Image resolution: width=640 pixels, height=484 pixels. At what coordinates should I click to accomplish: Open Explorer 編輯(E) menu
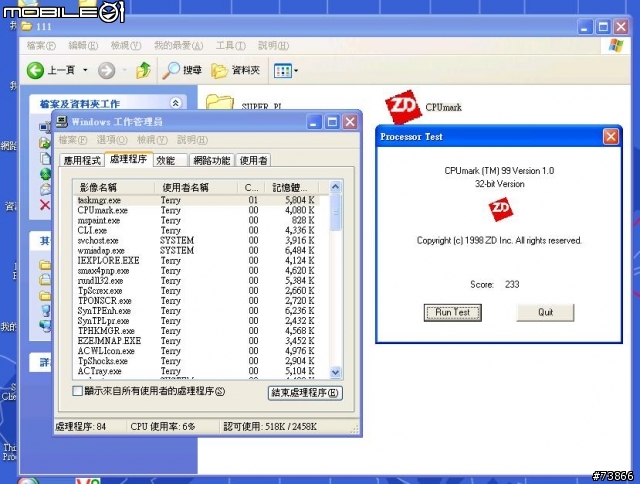[x=83, y=45]
